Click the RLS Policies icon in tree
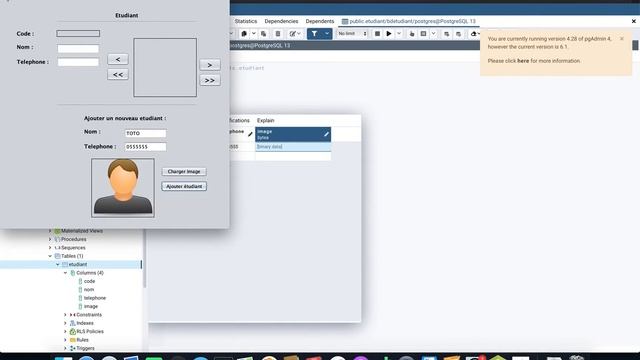The image size is (640, 360). point(73,331)
